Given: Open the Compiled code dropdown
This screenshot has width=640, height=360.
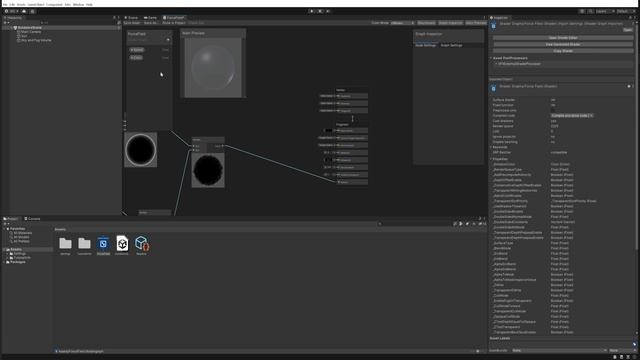Looking at the screenshot, I should tap(571, 116).
